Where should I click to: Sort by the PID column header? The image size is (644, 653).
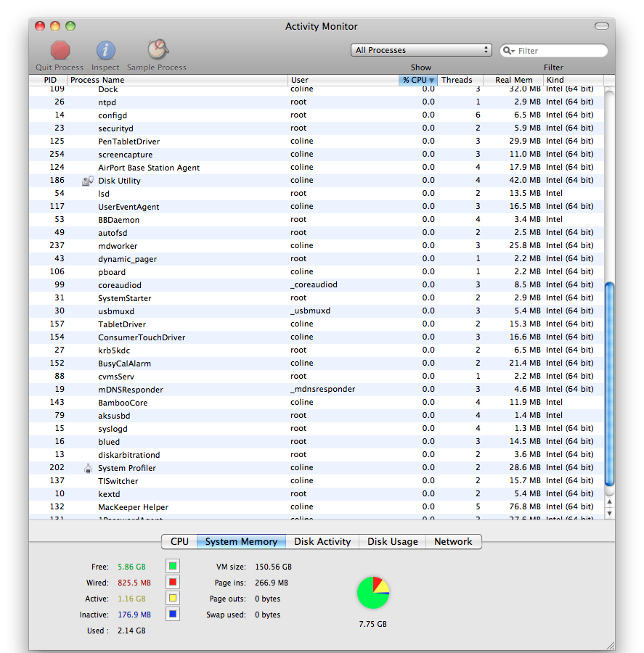coord(48,80)
